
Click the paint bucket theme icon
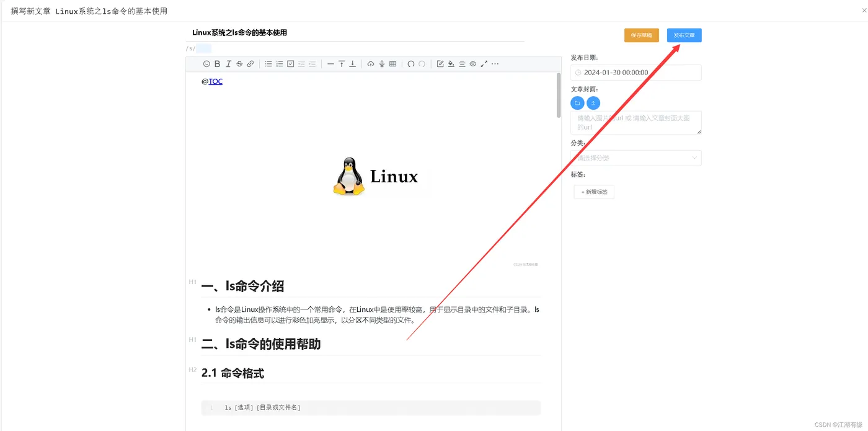click(451, 64)
